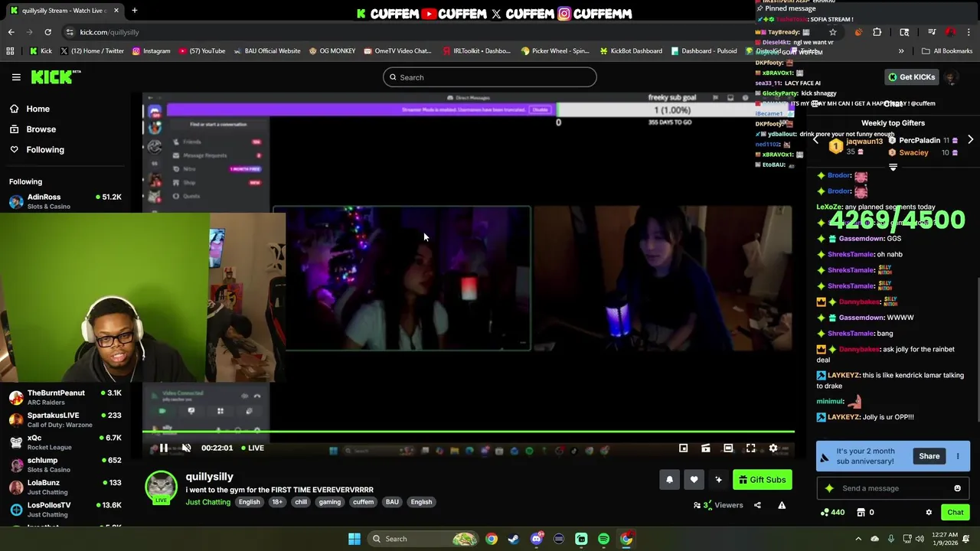Open schlump channel in sidebar
This screenshot has width=980, height=551.
(65, 465)
